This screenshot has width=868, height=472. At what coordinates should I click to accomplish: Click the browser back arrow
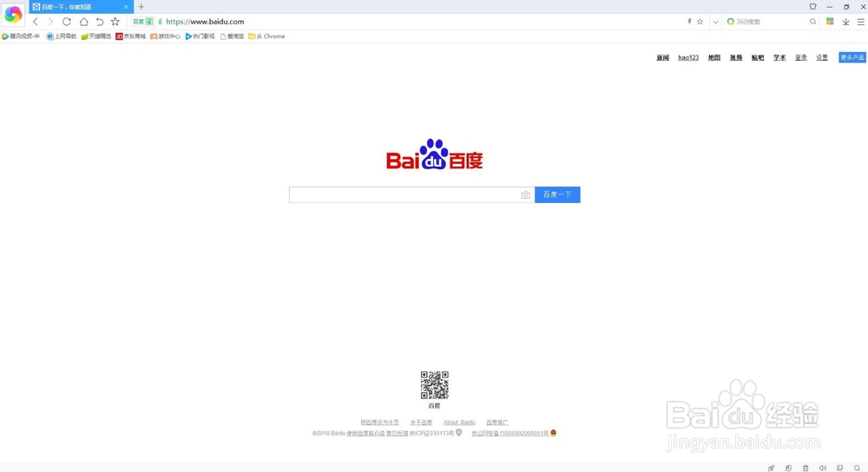tap(36, 22)
